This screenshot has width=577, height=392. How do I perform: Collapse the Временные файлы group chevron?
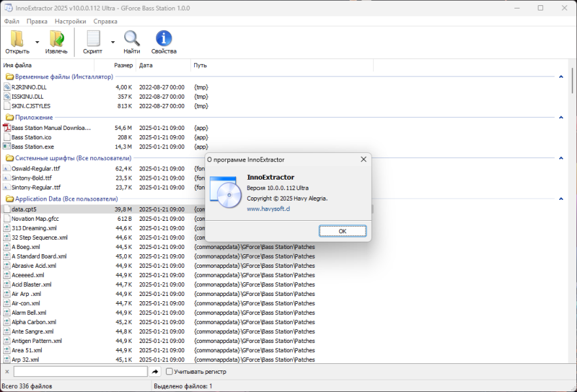pyautogui.click(x=561, y=77)
